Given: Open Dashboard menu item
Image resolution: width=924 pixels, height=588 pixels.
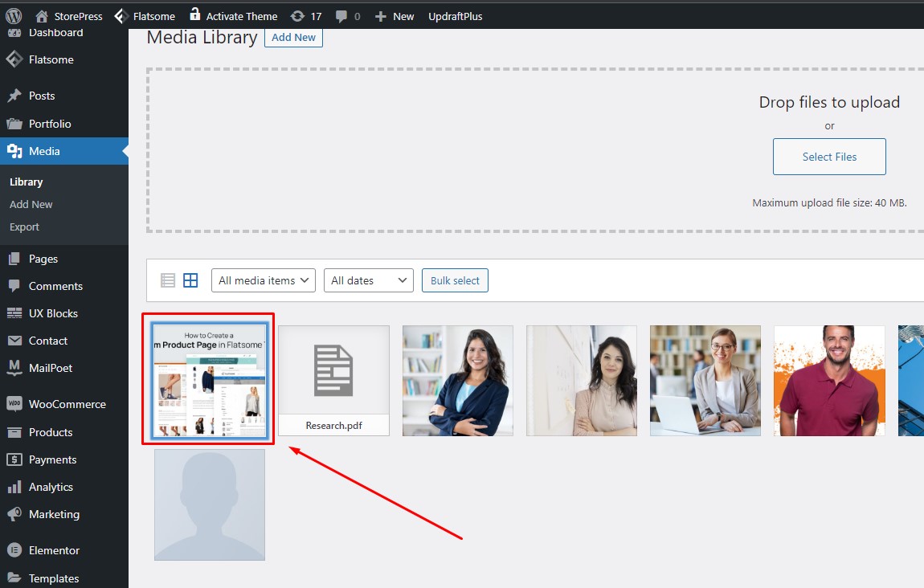Looking at the screenshot, I should (56, 33).
